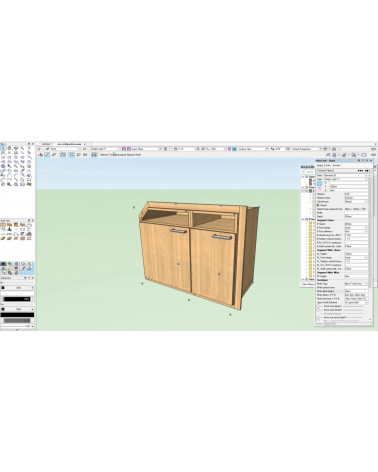This screenshot has height=472, width=378.
Task: Select the Pan hand tool
Action: pos(9,148)
